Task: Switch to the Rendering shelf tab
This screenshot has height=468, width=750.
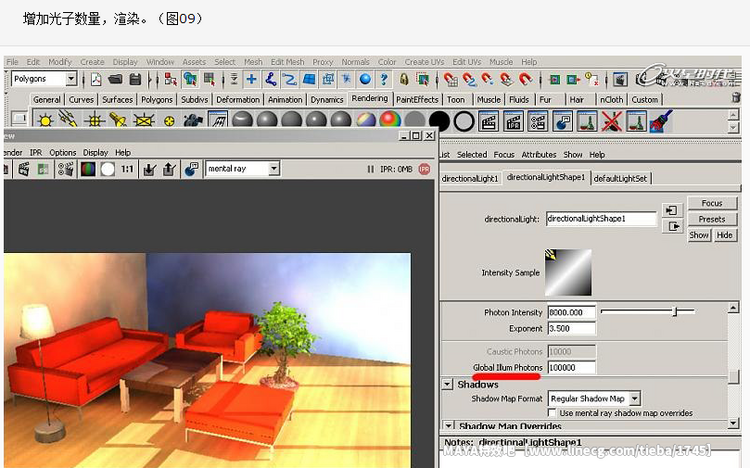Action: [x=369, y=98]
